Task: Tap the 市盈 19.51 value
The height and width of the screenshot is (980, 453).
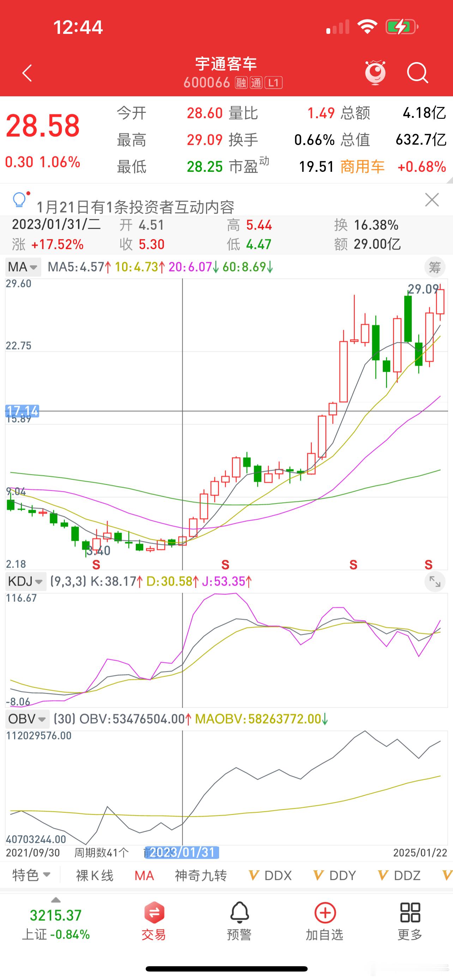Action: coord(316,167)
